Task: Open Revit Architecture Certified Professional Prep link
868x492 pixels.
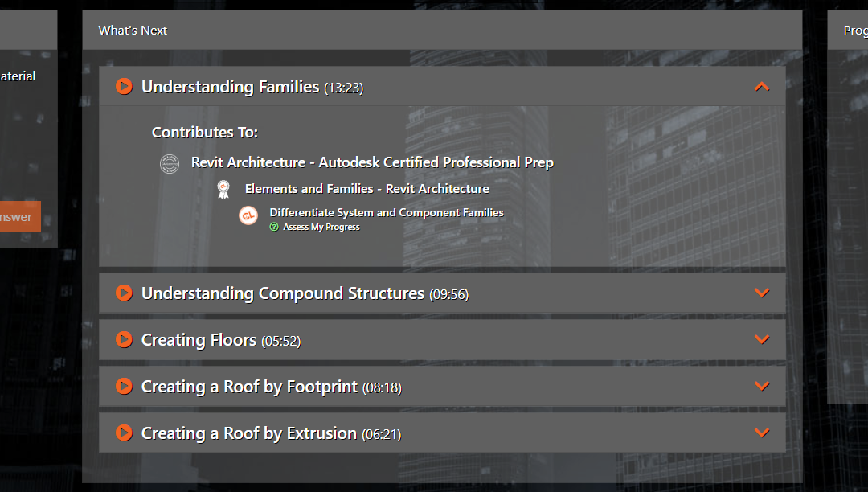Action: pos(372,162)
